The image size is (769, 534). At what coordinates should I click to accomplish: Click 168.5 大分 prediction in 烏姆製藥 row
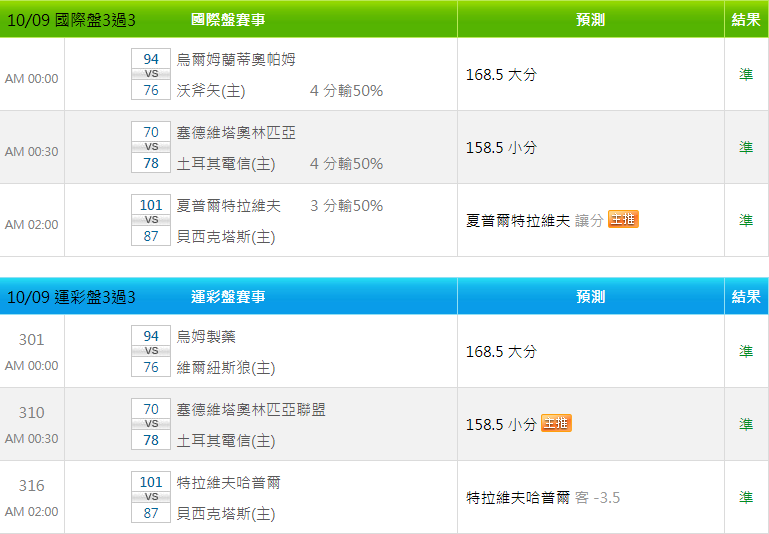tap(501, 352)
